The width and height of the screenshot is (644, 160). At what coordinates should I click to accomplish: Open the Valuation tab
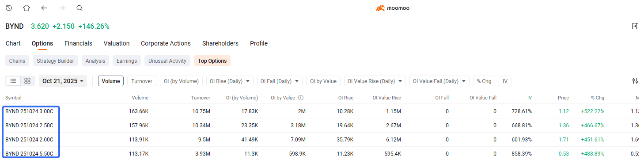[117, 43]
